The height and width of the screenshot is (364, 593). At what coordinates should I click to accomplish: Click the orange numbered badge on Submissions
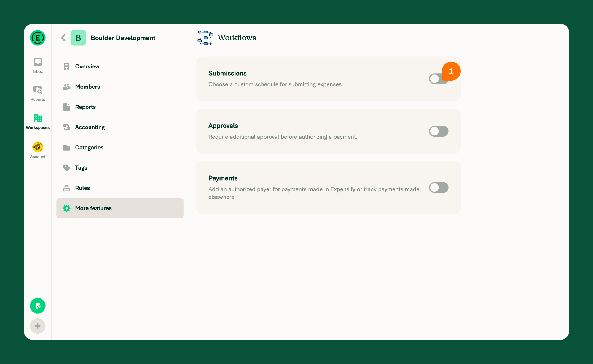451,71
